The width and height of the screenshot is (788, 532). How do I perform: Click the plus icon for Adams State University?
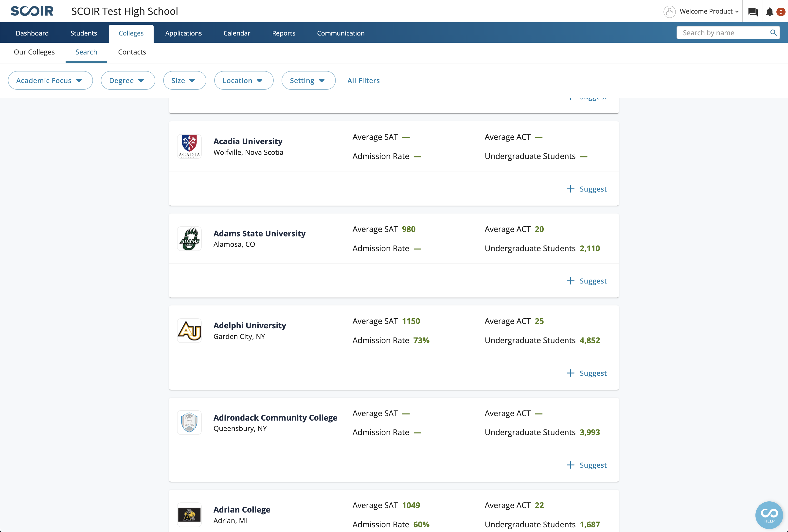[x=571, y=281]
